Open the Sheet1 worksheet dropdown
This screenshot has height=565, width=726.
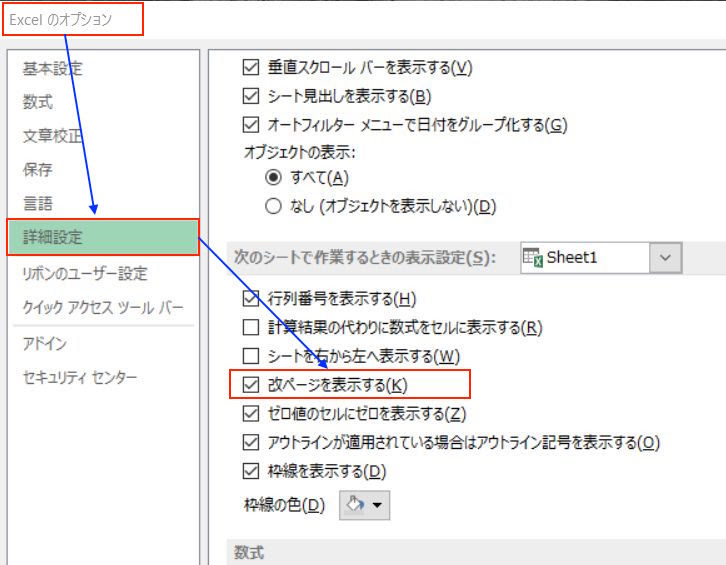tap(665, 257)
